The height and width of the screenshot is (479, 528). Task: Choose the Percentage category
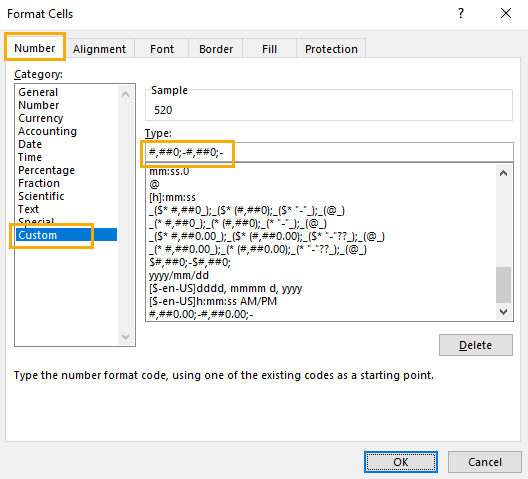(46, 170)
